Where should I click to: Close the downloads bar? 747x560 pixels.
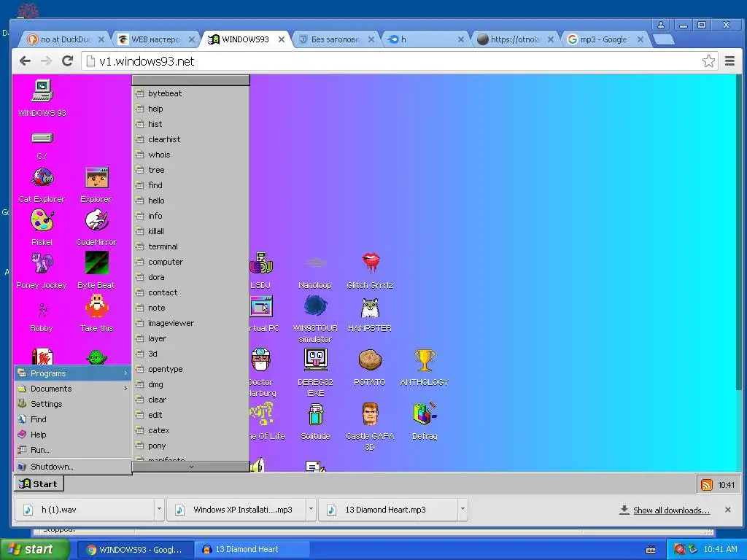pos(728,510)
